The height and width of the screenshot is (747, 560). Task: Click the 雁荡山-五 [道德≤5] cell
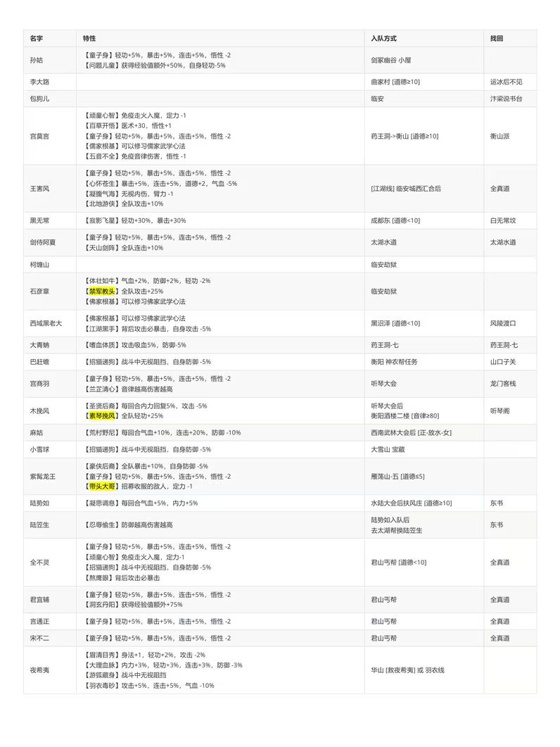tap(397, 477)
